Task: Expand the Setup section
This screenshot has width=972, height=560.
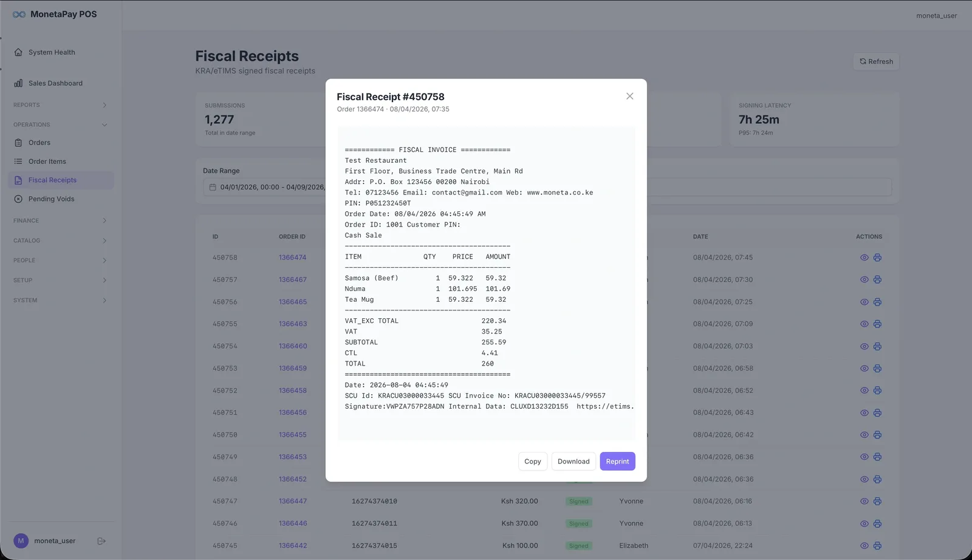Action: point(61,281)
